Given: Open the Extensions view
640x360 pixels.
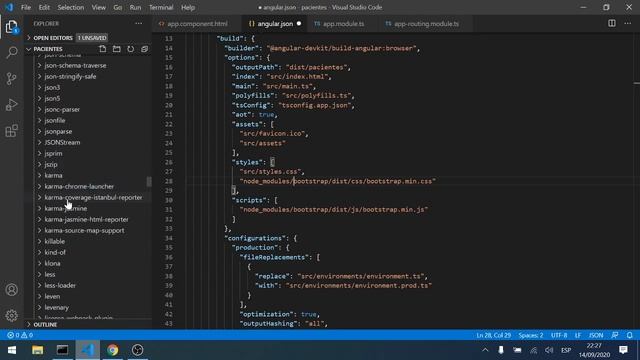Looking at the screenshot, I should (11, 131).
